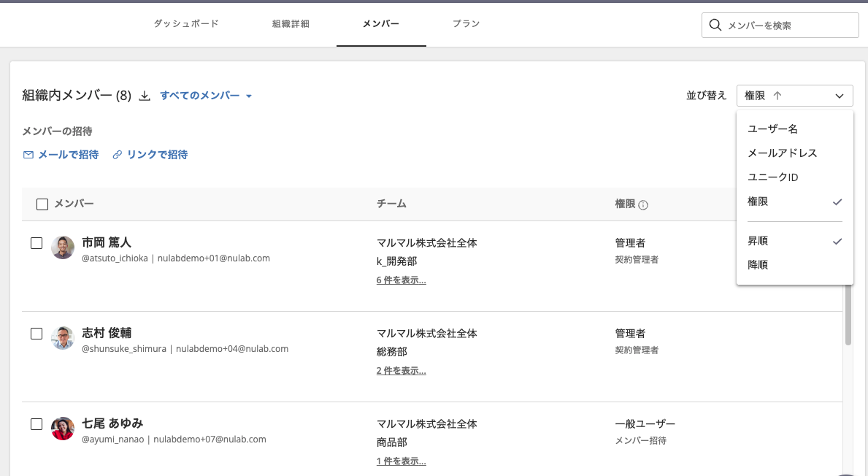The height and width of the screenshot is (476, 868).
Task: Click the ascending arrow icon in sort box
Action: [x=777, y=96]
